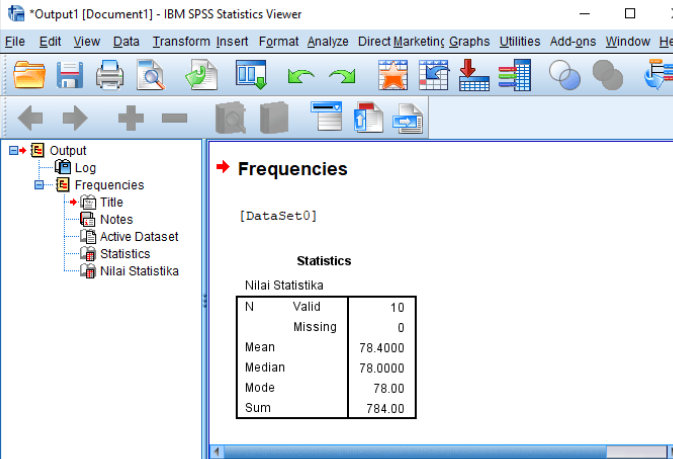The height and width of the screenshot is (459, 673).
Task: Click the Open file folder icon
Action: pyautogui.click(x=30, y=75)
